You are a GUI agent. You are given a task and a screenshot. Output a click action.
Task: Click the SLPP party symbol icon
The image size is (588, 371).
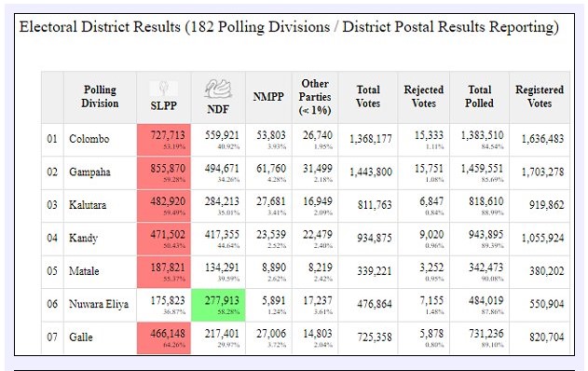163,89
